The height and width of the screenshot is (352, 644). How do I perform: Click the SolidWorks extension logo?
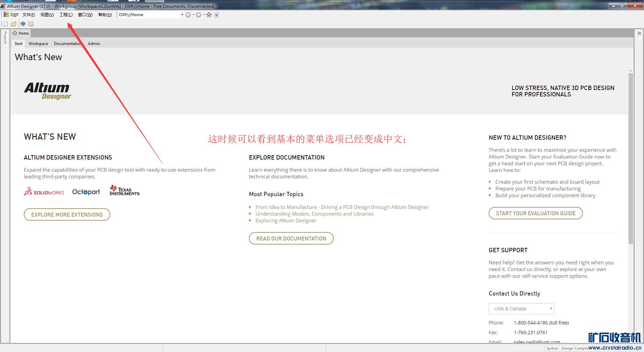coord(44,191)
